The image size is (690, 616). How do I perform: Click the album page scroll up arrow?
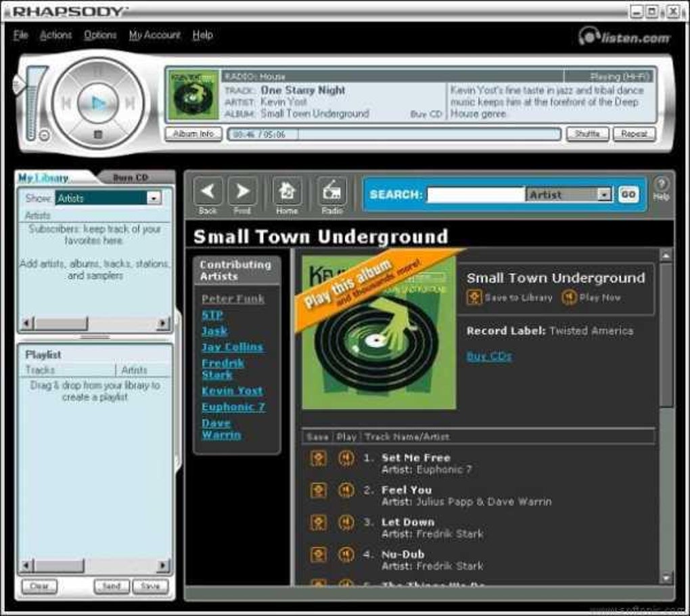tap(666, 255)
